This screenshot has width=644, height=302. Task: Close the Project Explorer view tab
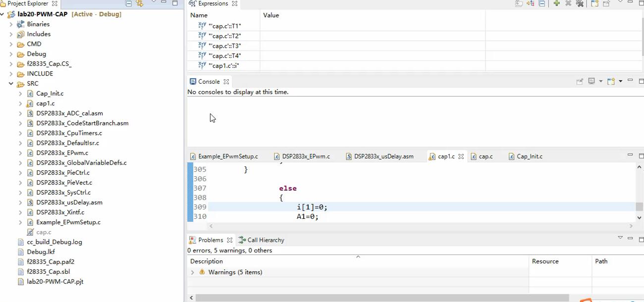tap(54, 3)
